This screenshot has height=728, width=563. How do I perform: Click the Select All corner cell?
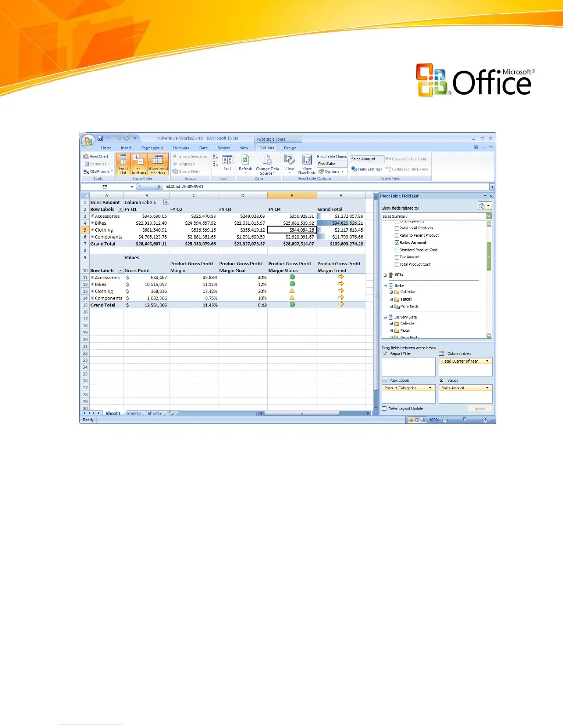tap(85, 196)
